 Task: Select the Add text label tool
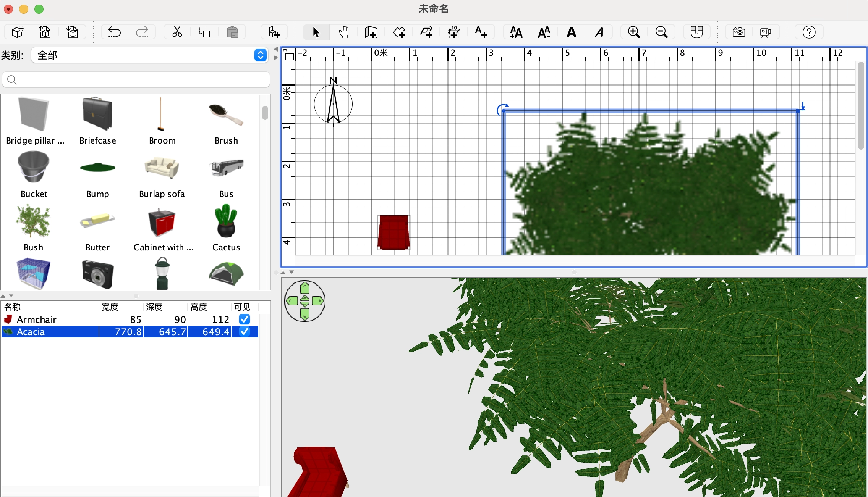(x=481, y=32)
